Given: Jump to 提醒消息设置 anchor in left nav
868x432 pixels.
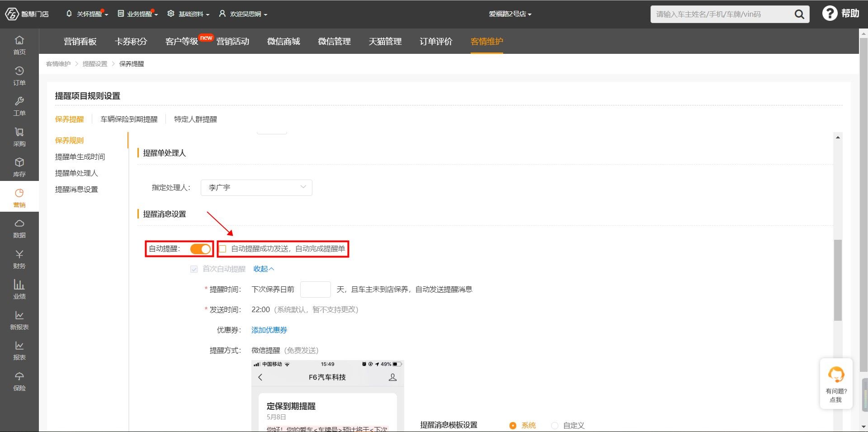Looking at the screenshot, I should point(76,189).
